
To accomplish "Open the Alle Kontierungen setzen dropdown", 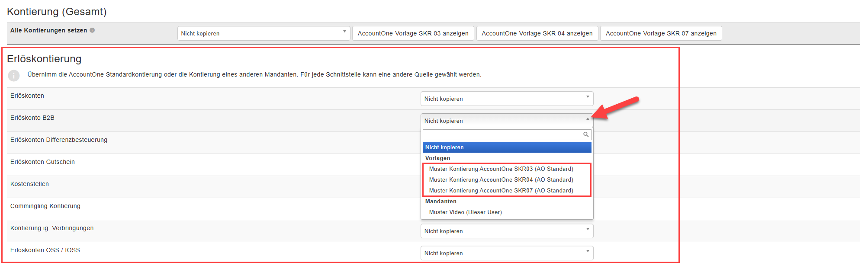I will click(x=264, y=33).
